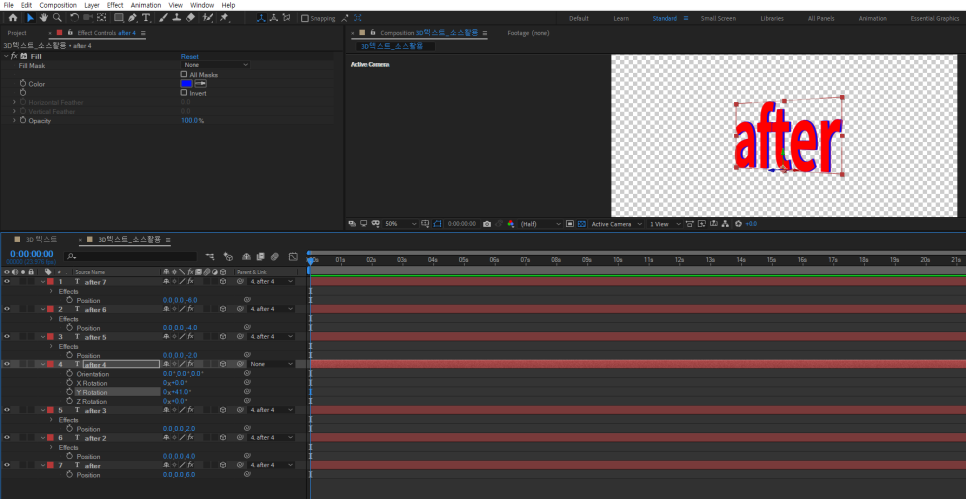This screenshot has width=966, height=499.
Task: Toggle the Snapping checkbox
Action: (x=304, y=18)
